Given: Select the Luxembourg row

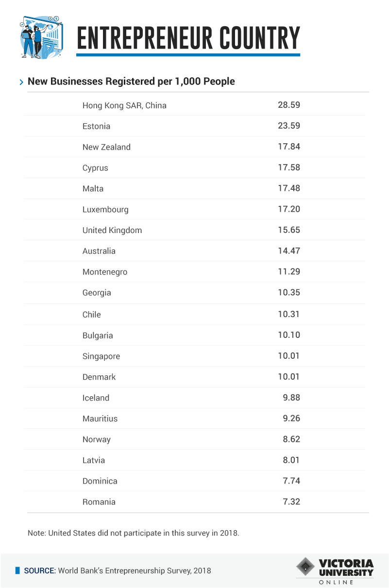Looking at the screenshot, I should (x=198, y=209).
